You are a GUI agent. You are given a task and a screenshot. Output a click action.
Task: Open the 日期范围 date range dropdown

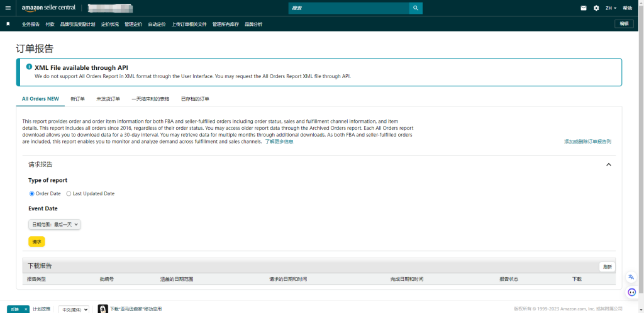55,225
